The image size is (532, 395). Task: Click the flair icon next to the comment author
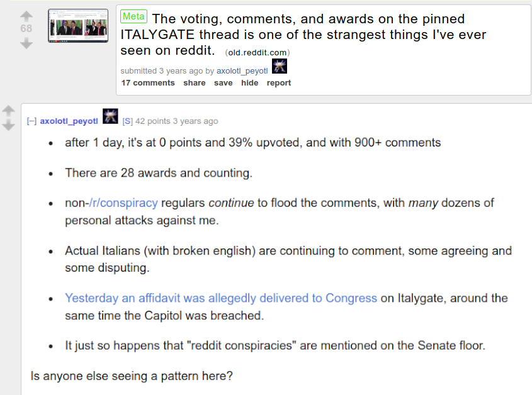(x=110, y=116)
